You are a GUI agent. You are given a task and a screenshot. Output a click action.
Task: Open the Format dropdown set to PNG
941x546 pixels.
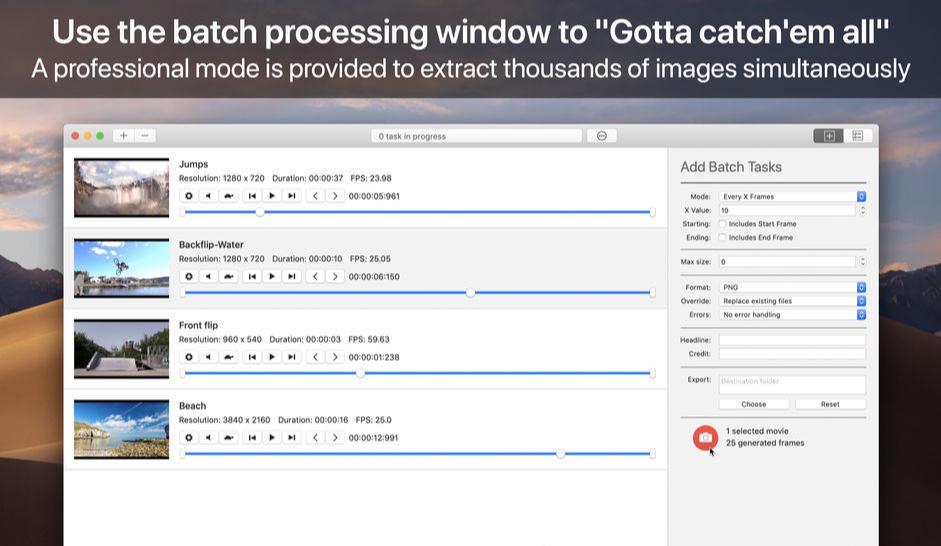[791, 287]
